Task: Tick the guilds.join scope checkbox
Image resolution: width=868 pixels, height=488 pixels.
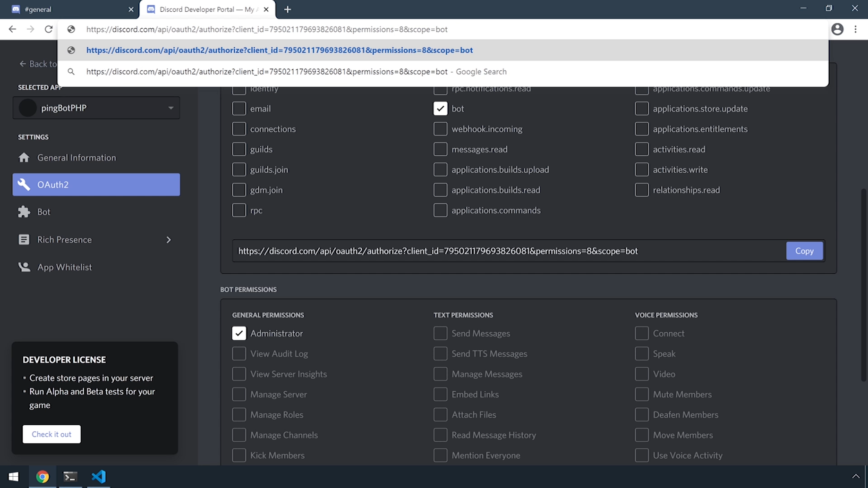Action: tap(239, 169)
